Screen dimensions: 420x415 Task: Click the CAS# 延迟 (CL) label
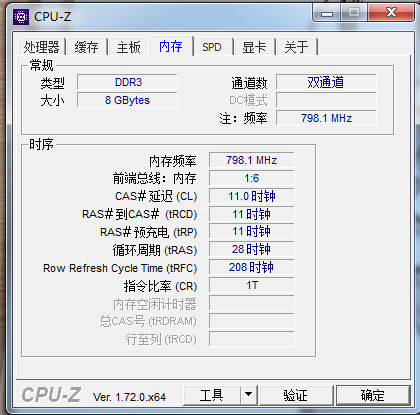point(156,196)
